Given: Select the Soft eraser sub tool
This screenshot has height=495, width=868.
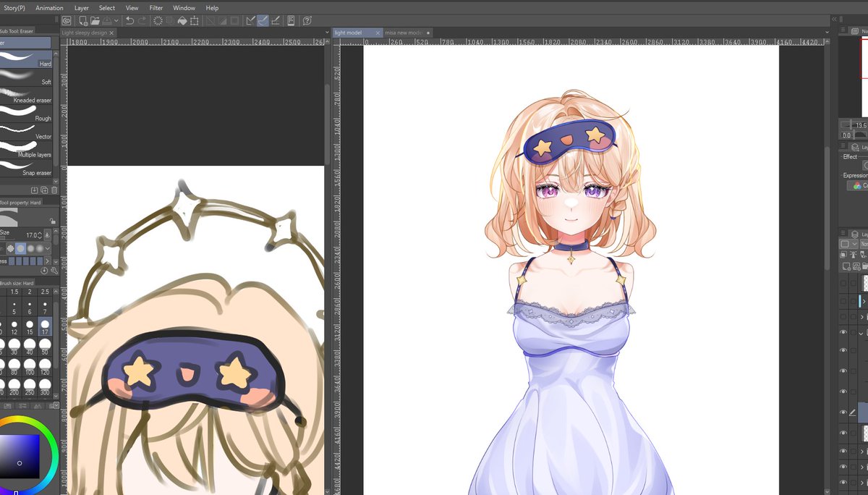Looking at the screenshot, I should (x=26, y=78).
